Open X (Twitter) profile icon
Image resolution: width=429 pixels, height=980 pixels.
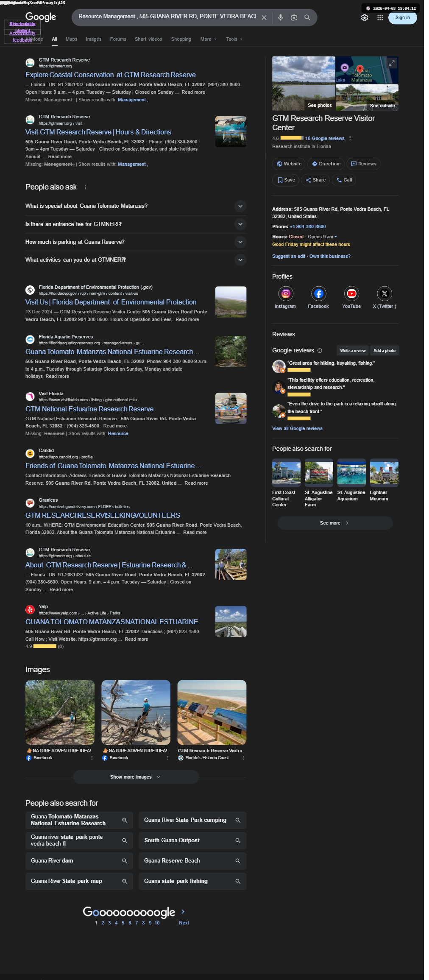(x=384, y=293)
